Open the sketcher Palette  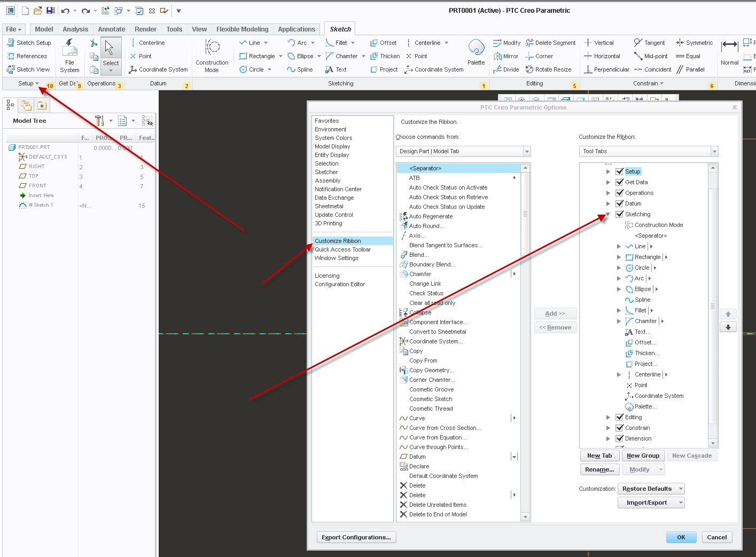point(476,52)
